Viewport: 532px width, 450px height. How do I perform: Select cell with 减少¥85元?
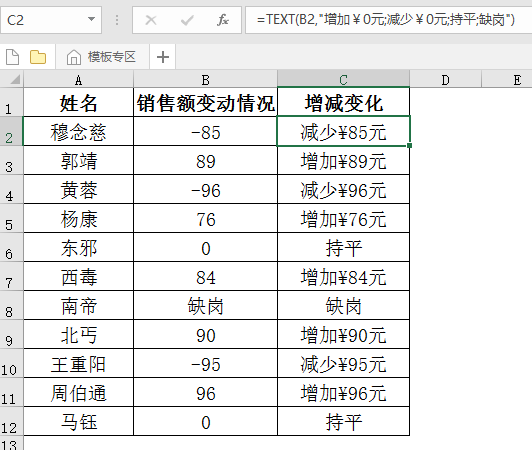click(343, 131)
